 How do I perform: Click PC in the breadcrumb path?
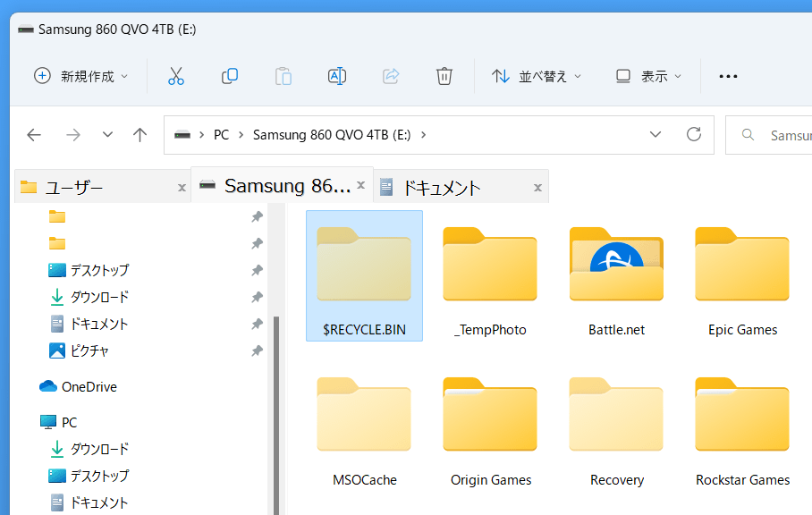tap(221, 135)
